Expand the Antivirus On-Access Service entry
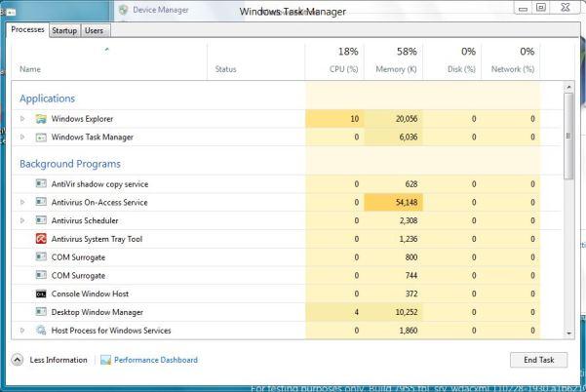This screenshot has height=392, width=586. pos(22,202)
